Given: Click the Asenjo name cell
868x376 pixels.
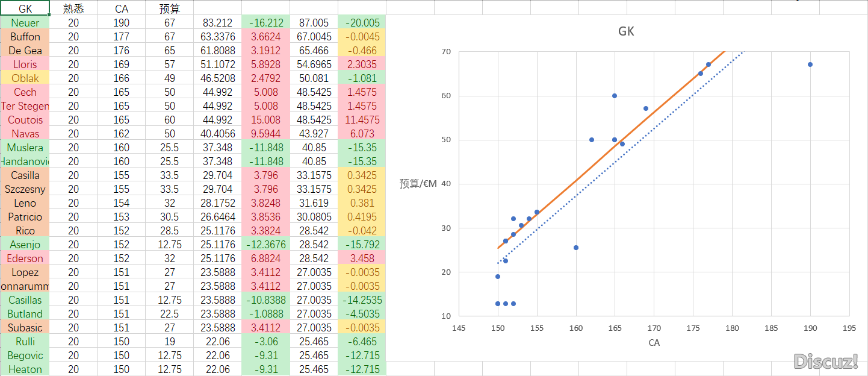Looking at the screenshot, I should click(x=25, y=245).
